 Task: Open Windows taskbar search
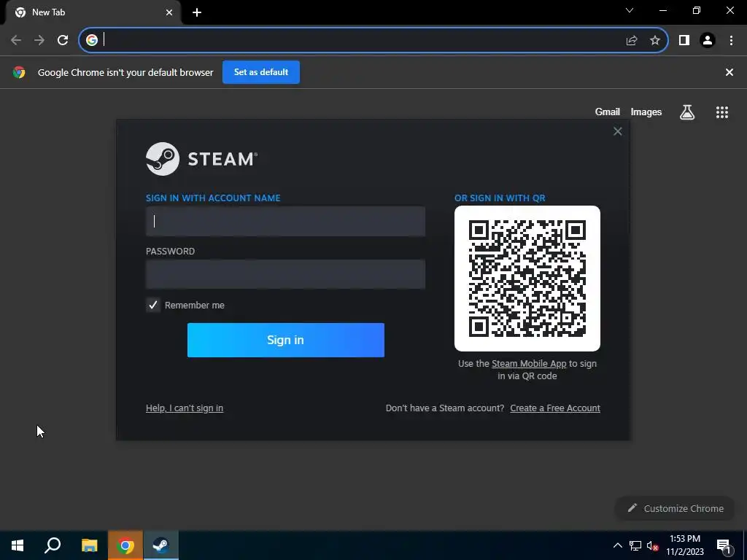click(53, 545)
